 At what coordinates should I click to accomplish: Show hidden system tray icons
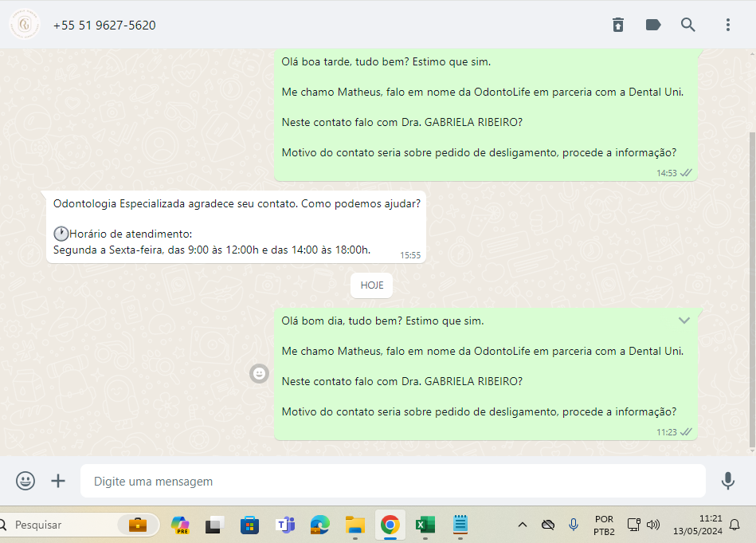[x=522, y=525]
